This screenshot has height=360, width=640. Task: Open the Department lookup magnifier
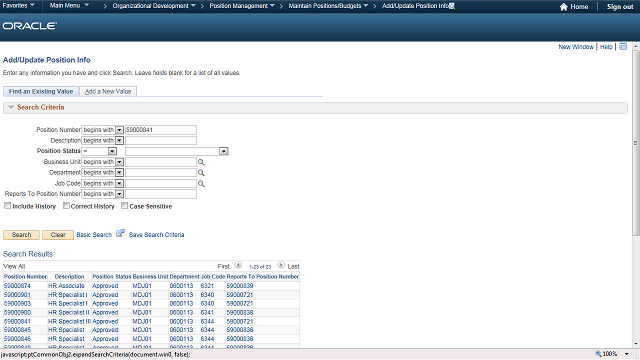201,173
